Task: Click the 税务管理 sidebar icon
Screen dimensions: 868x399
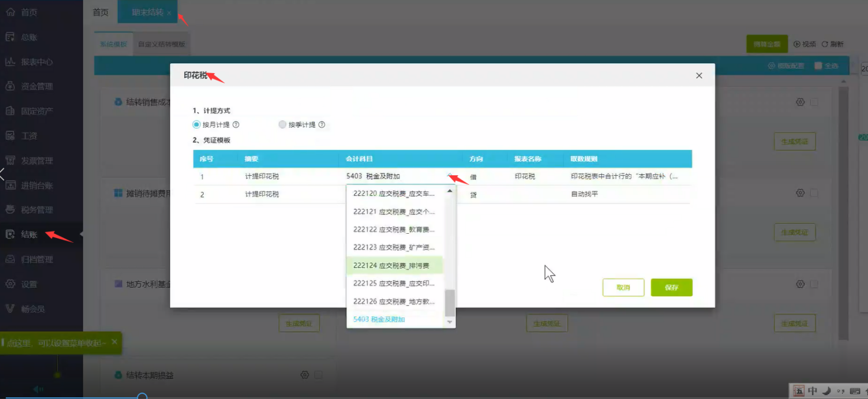Action: tap(10, 210)
